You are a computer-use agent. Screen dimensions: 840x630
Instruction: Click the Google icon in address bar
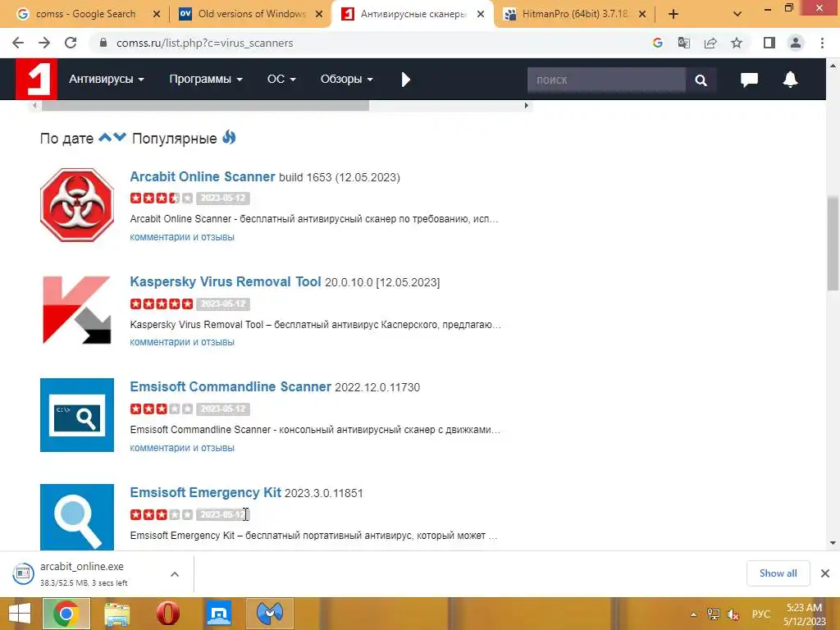point(657,43)
